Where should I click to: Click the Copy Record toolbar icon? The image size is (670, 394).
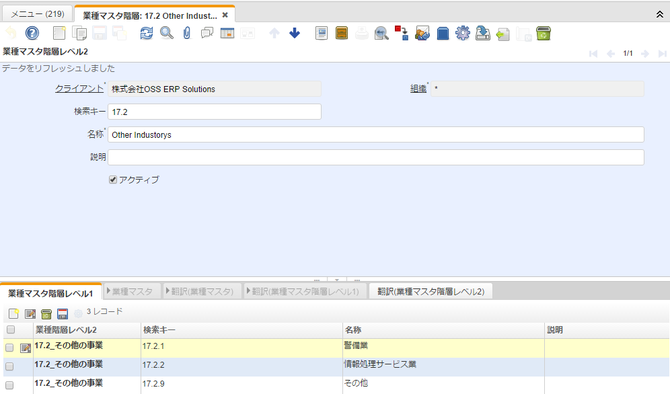pyautogui.click(x=79, y=33)
